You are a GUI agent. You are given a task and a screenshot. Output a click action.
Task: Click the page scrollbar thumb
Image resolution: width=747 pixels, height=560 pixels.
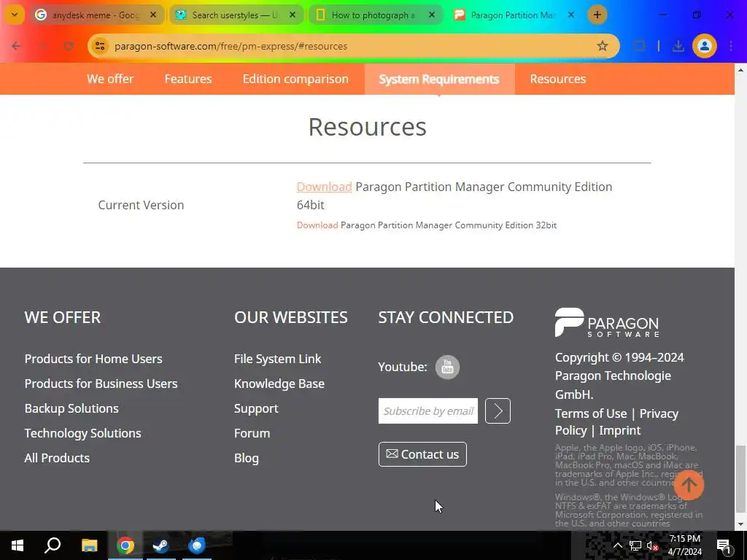click(x=740, y=478)
